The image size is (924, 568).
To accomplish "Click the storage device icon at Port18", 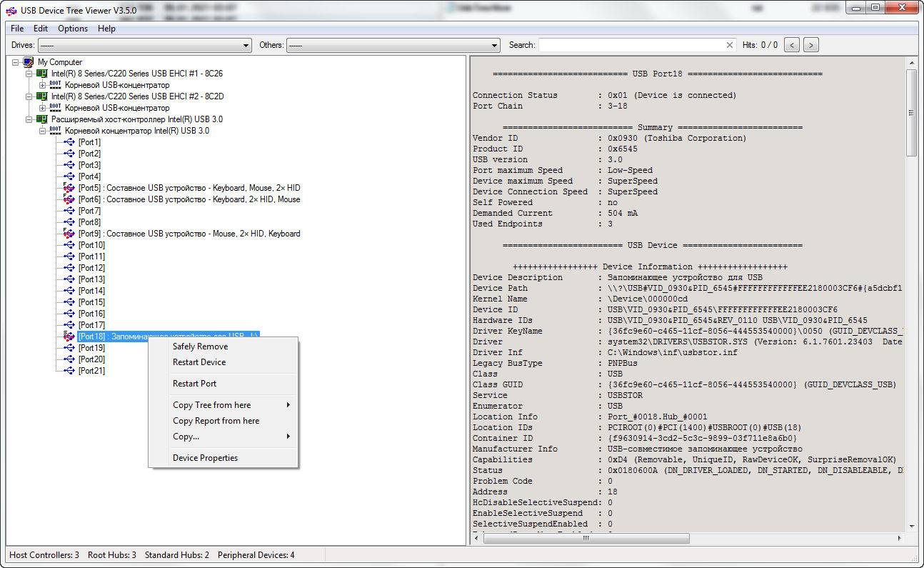I will click(x=69, y=337).
